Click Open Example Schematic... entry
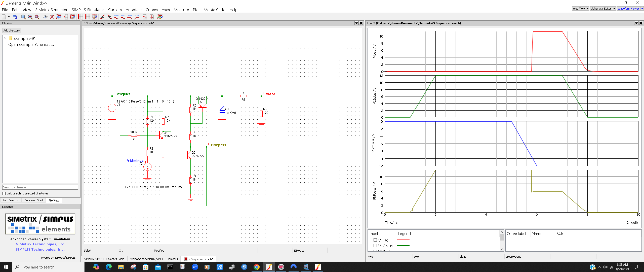 point(31,45)
